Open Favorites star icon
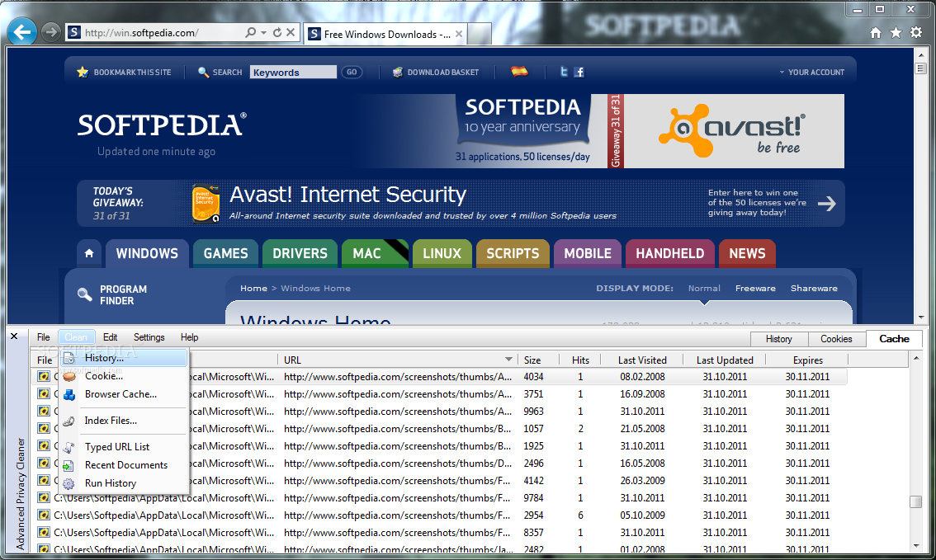Screen dimensions: 936x560 click(896, 33)
